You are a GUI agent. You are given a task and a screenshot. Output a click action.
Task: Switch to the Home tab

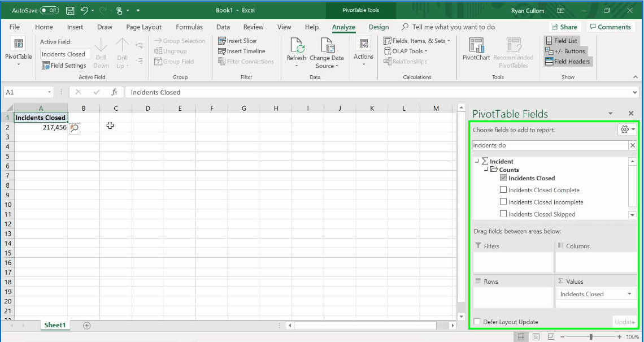coord(44,27)
